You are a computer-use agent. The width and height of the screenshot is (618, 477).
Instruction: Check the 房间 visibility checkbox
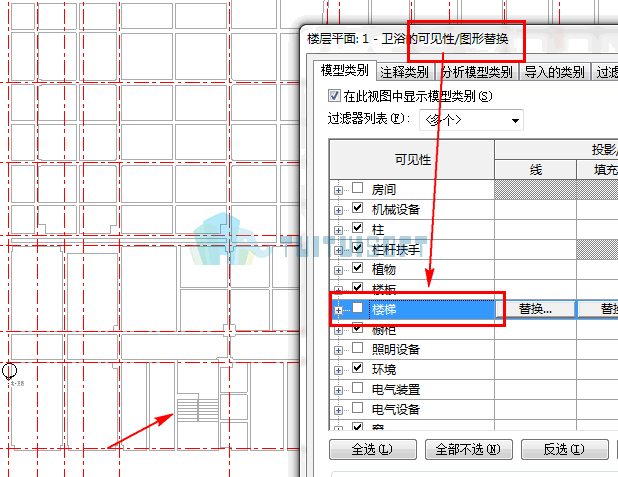click(357, 188)
